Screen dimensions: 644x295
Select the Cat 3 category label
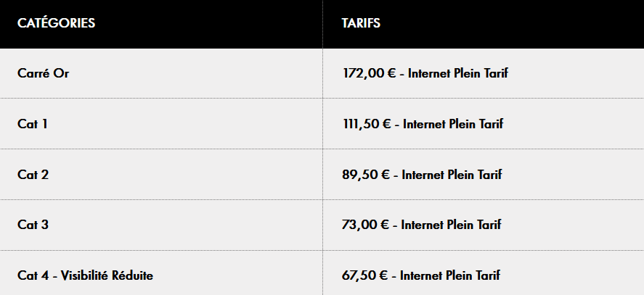33,225
